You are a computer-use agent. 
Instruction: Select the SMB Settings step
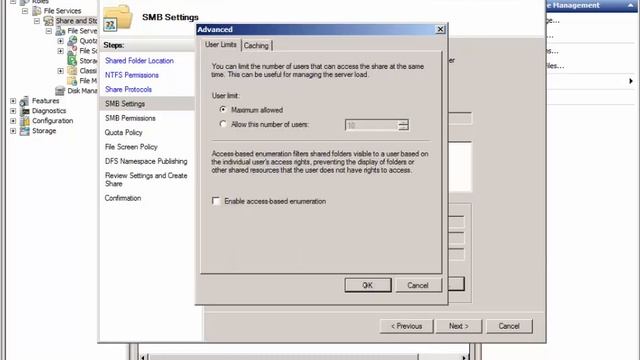125,104
